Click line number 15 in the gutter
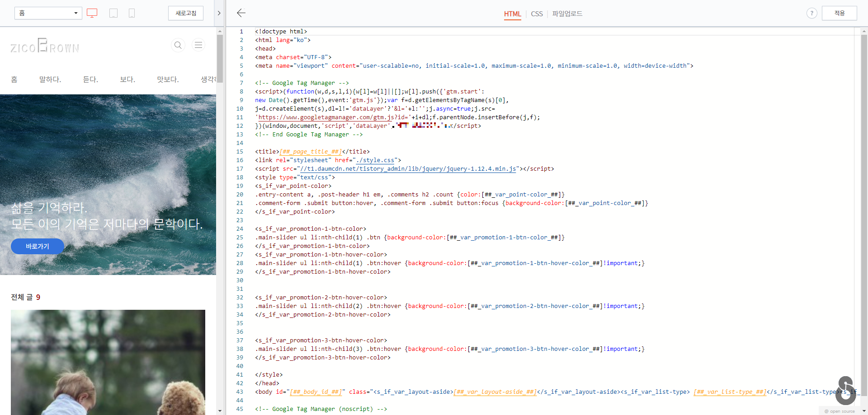 [240, 152]
